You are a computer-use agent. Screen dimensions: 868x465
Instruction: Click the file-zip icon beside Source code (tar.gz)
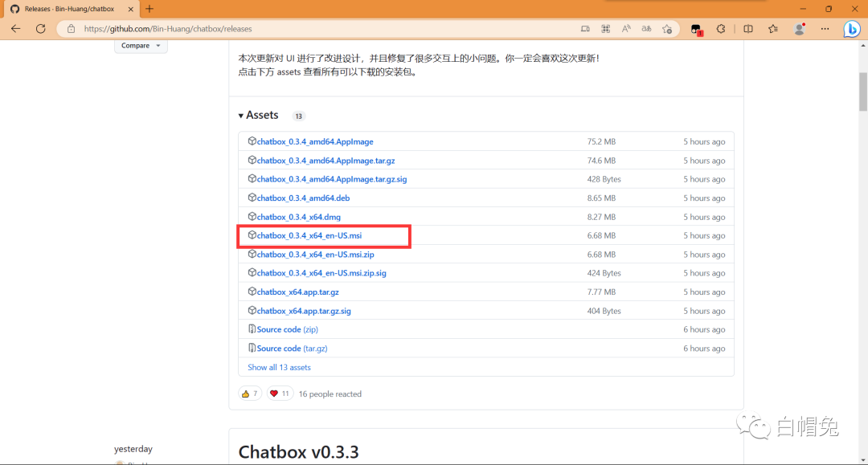tap(252, 348)
